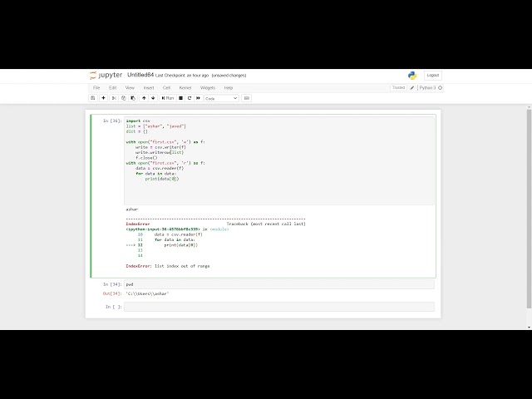Open the Kernel menu
532x399 pixels.
tap(185, 87)
